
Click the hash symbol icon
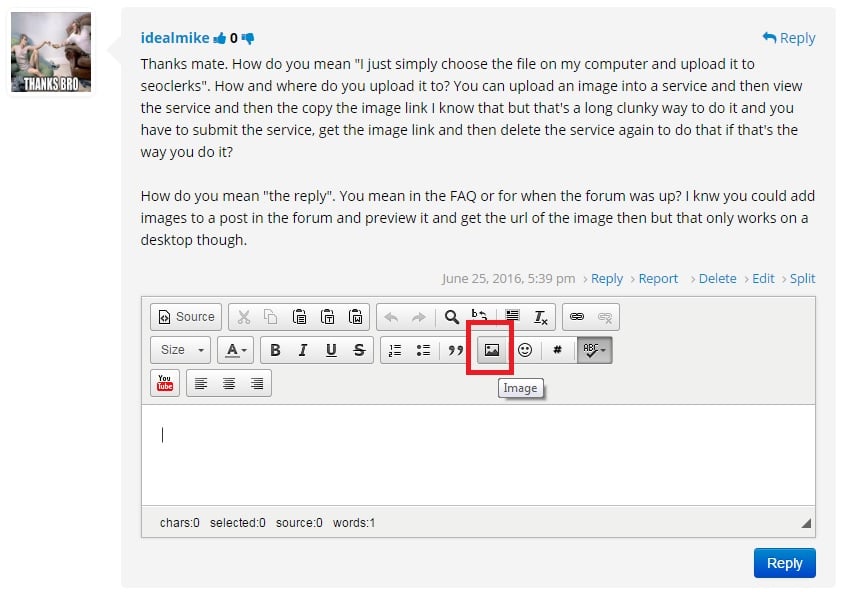coord(557,350)
